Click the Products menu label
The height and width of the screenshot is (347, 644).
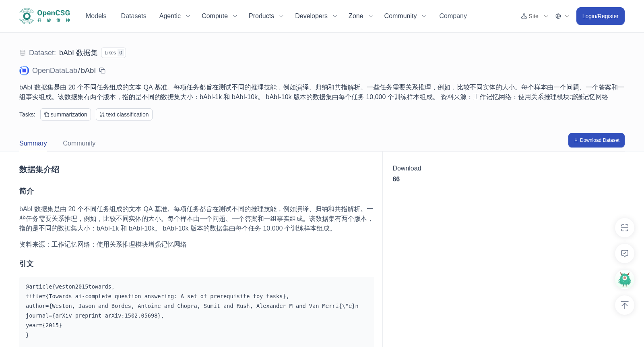(x=261, y=16)
